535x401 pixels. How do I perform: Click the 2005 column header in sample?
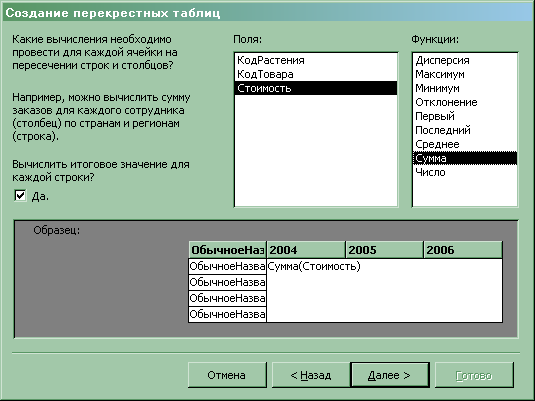[385, 250]
